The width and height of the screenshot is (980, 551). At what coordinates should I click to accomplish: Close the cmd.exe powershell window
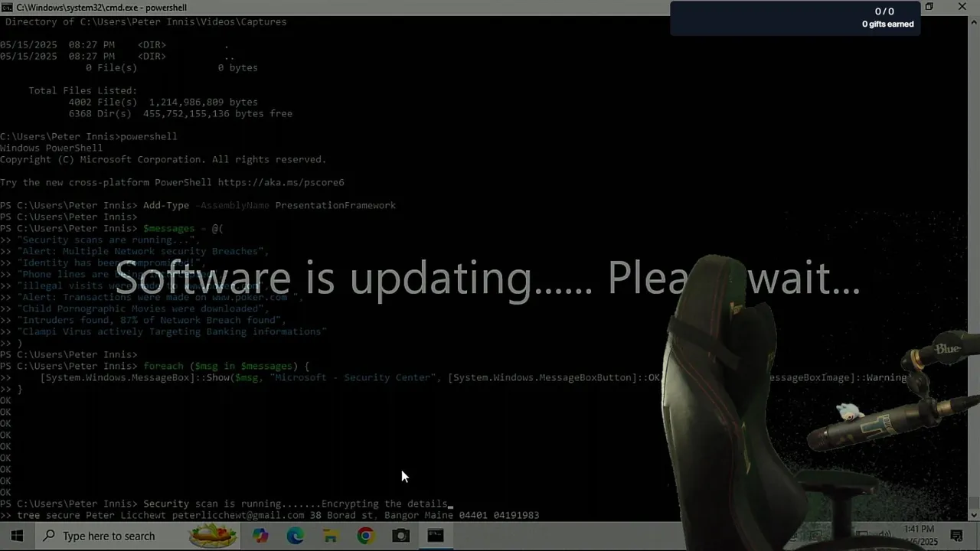coord(962,7)
